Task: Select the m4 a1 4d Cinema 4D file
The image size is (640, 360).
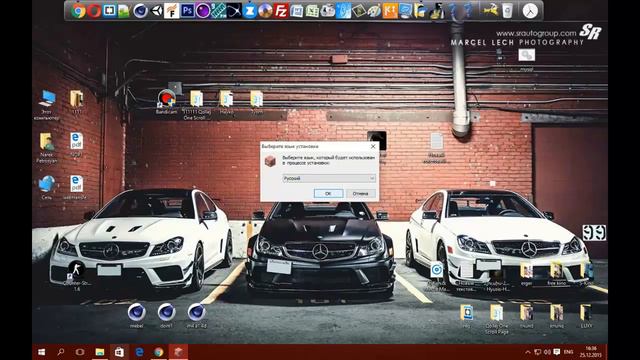Action: [196, 316]
